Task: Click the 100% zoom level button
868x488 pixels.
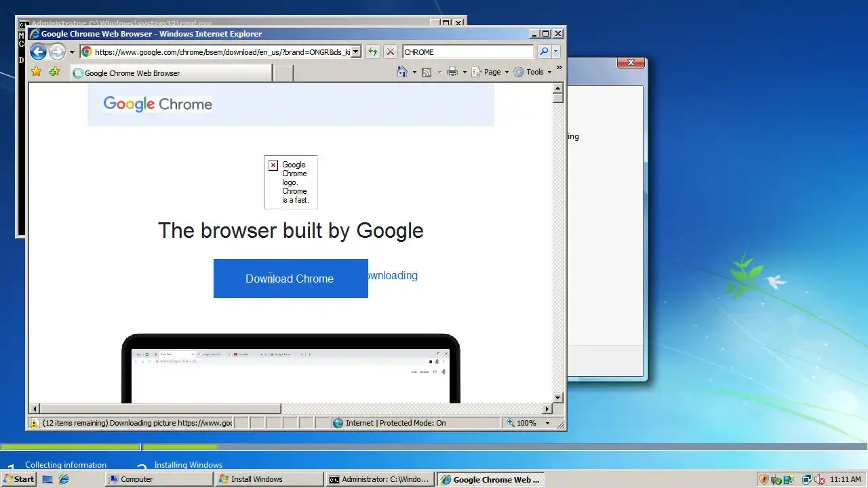Action: (522, 423)
